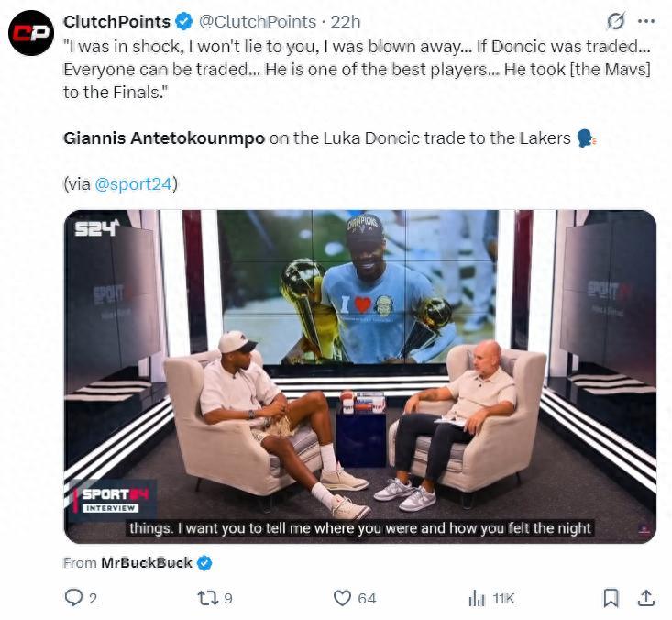Click the ClutchPoints profile avatar
Image resolution: width=672 pixels, height=620 pixels.
pyautogui.click(x=31, y=33)
